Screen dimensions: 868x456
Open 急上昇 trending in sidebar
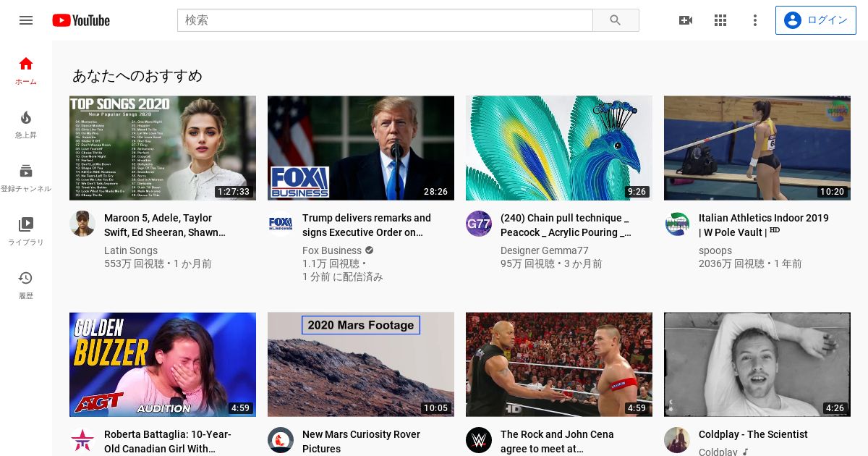26,124
